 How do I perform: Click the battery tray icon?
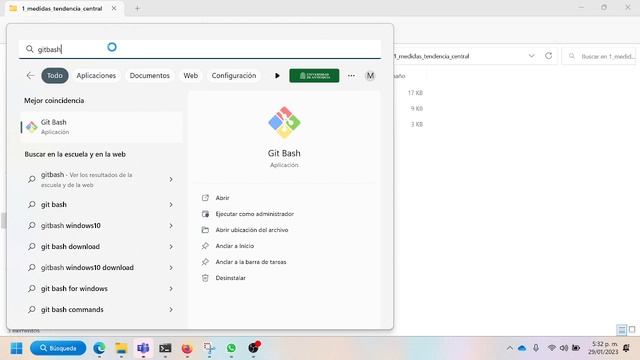pyautogui.click(x=576, y=348)
